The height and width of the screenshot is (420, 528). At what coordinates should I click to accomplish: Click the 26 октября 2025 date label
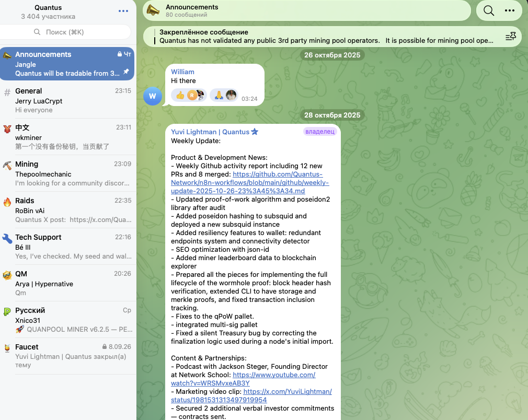click(332, 55)
